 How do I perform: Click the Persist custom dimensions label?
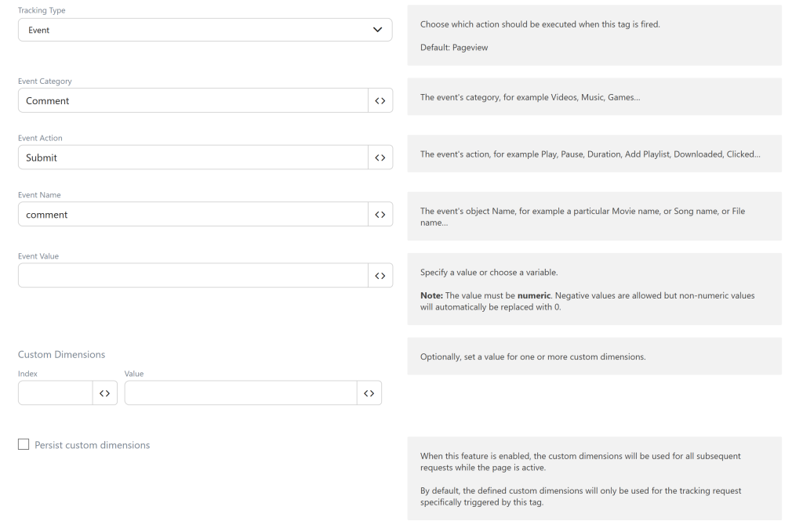[93, 445]
